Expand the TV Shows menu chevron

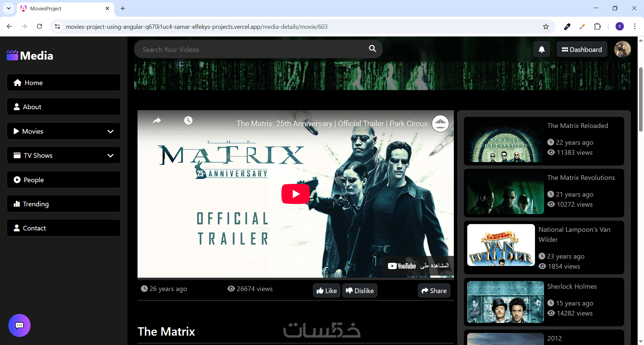(x=110, y=155)
